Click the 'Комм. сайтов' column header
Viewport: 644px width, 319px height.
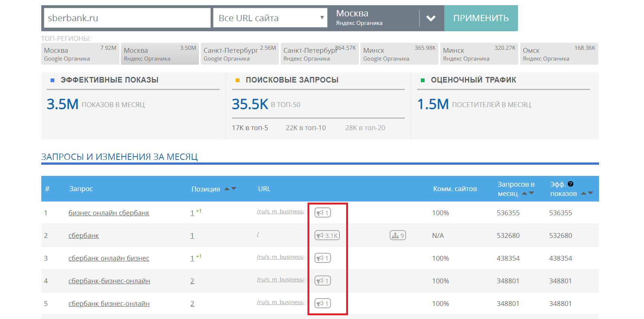pyautogui.click(x=455, y=189)
